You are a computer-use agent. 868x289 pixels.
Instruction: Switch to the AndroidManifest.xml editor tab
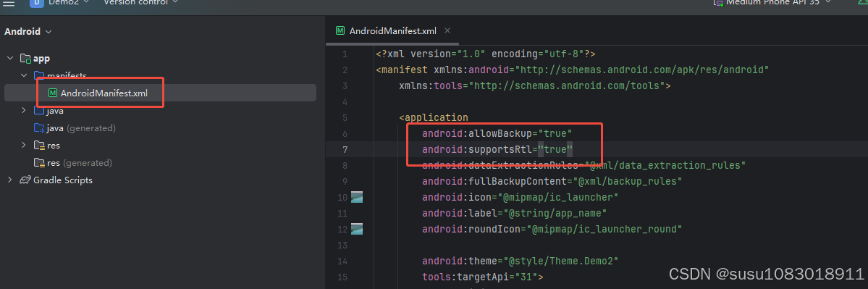click(393, 31)
